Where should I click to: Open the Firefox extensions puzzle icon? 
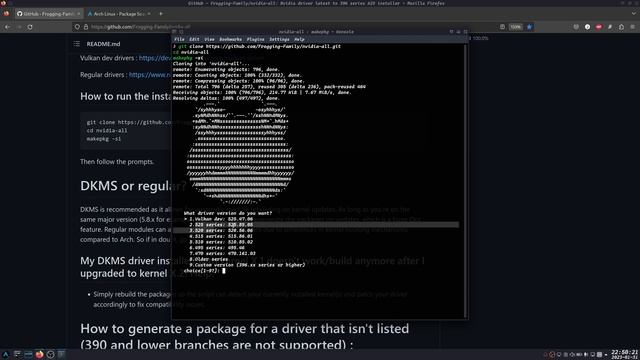click(621, 27)
